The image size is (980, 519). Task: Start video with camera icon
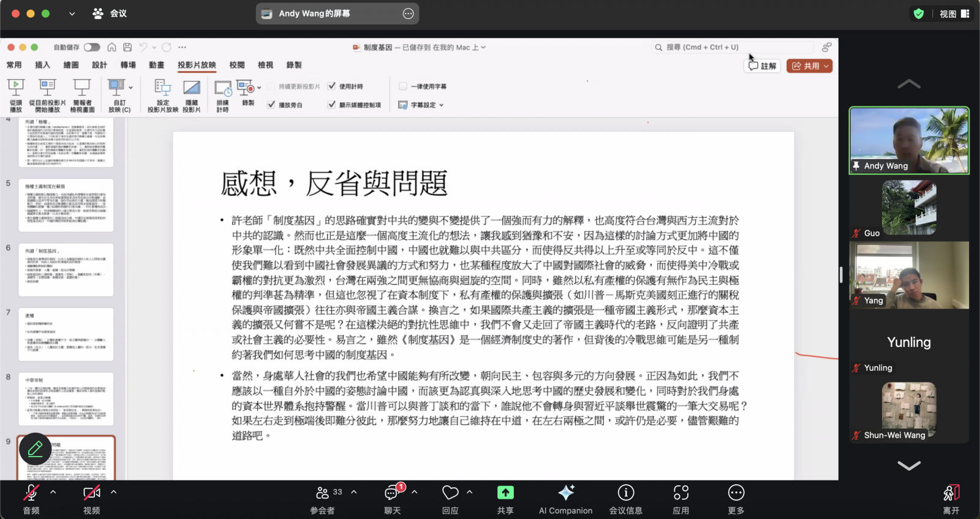[x=91, y=493]
